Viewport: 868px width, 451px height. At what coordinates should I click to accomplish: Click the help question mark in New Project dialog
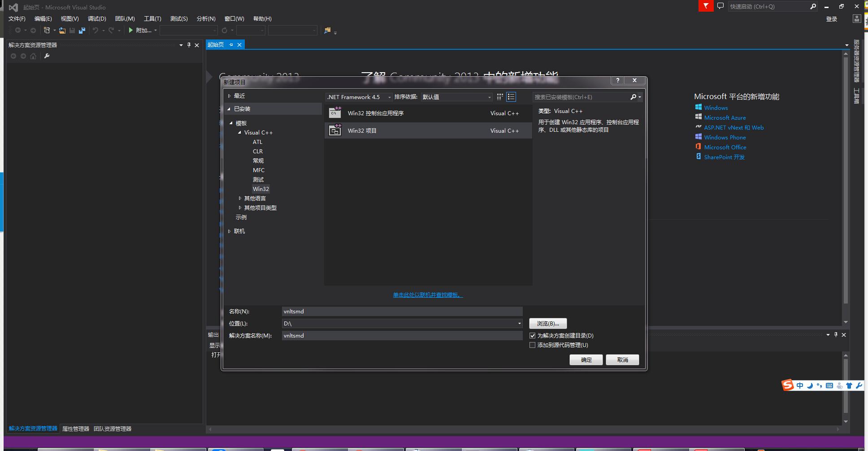click(x=618, y=80)
